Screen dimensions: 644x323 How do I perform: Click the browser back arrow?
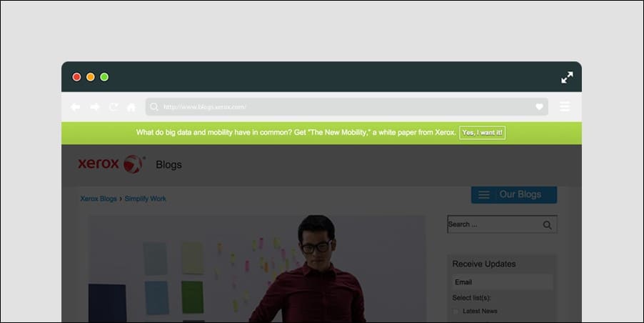(75, 107)
